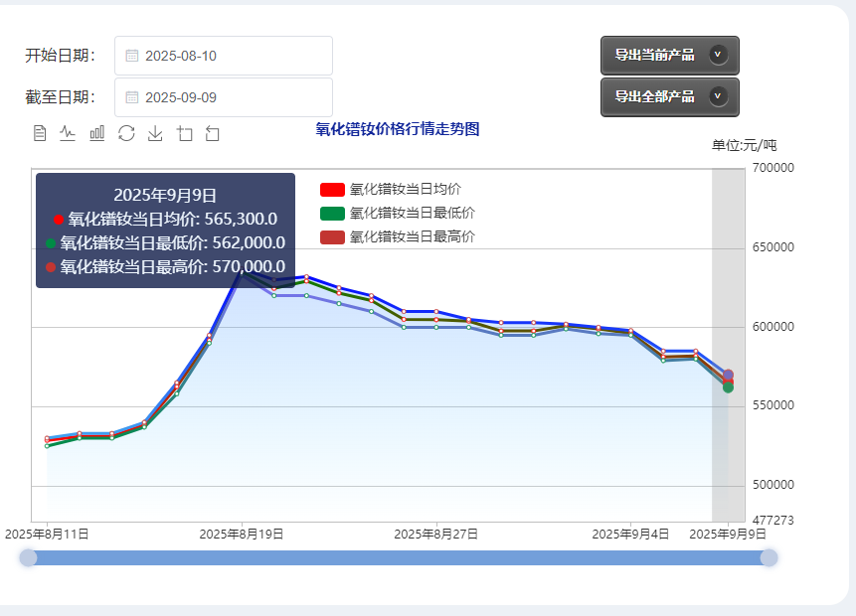The image size is (856, 616).
Task: Click 截至日期 label
Action: point(61,97)
